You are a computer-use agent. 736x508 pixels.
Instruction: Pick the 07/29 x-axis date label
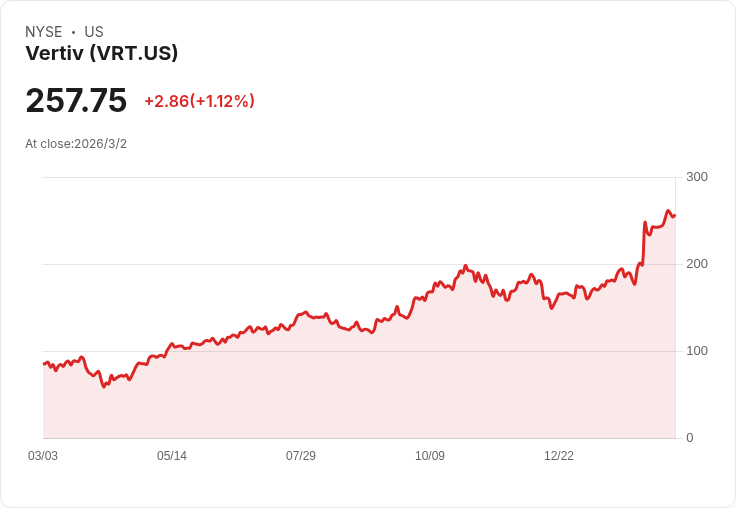pos(301,456)
